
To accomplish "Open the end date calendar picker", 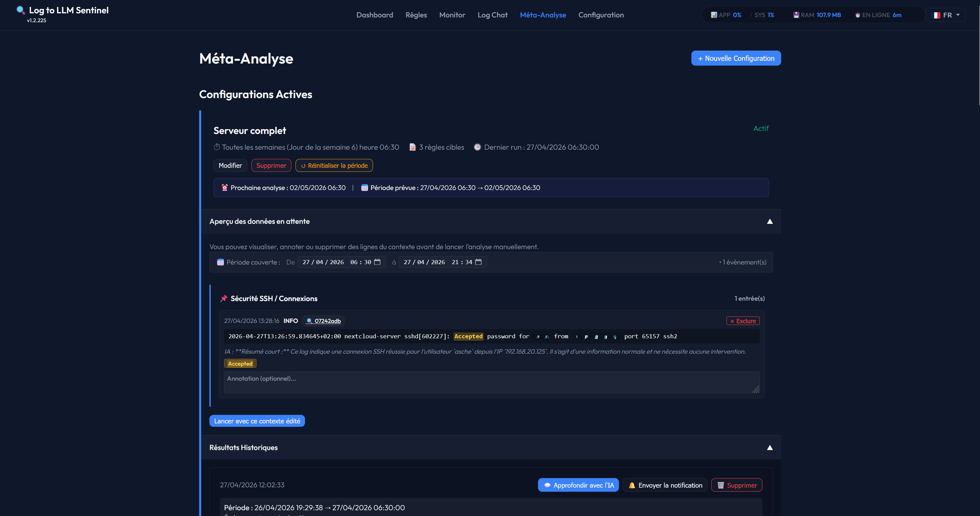I will (x=479, y=262).
